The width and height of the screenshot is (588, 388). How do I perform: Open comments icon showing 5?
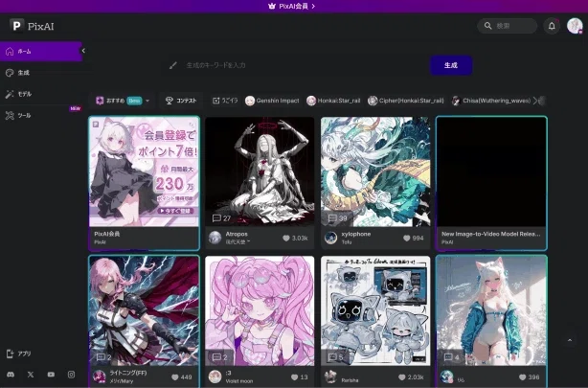332,356
